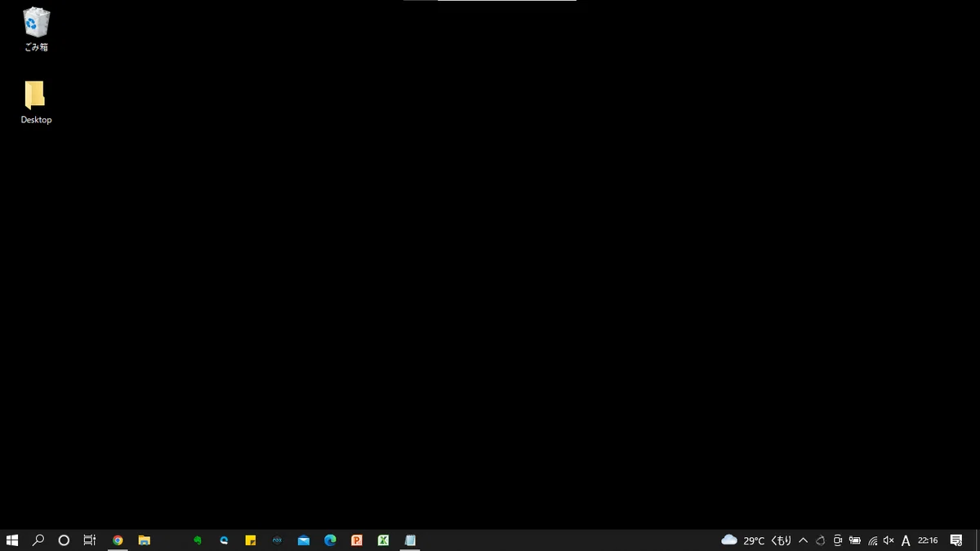Viewport: 980px width, 551px height.
Task: Open the Wi-Fi network flyout
Action: 872,540
